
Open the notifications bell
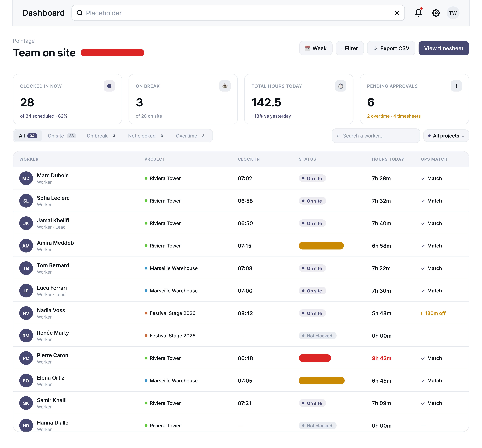tap(418, 13)
